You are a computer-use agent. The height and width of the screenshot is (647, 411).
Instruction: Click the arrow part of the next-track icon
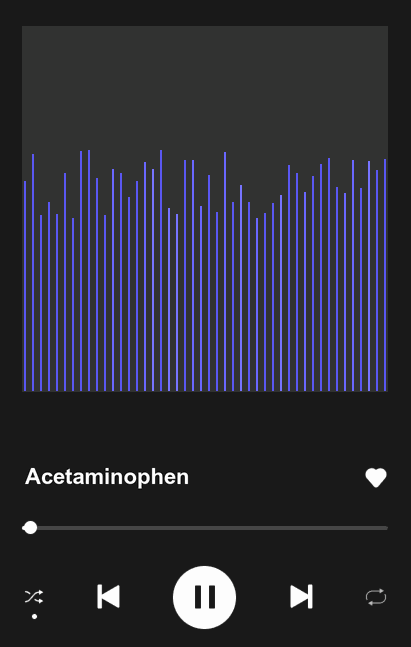pyautogui.click(x=299, y=597)
